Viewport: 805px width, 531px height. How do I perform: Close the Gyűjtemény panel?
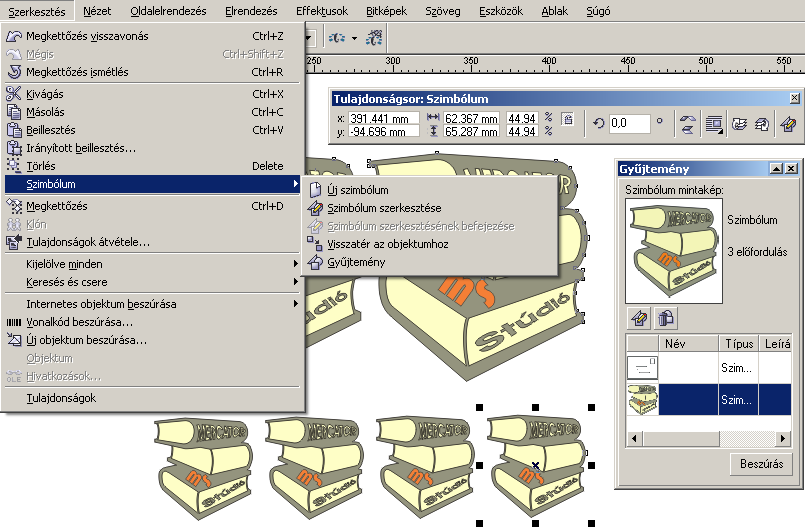[792, 168]
